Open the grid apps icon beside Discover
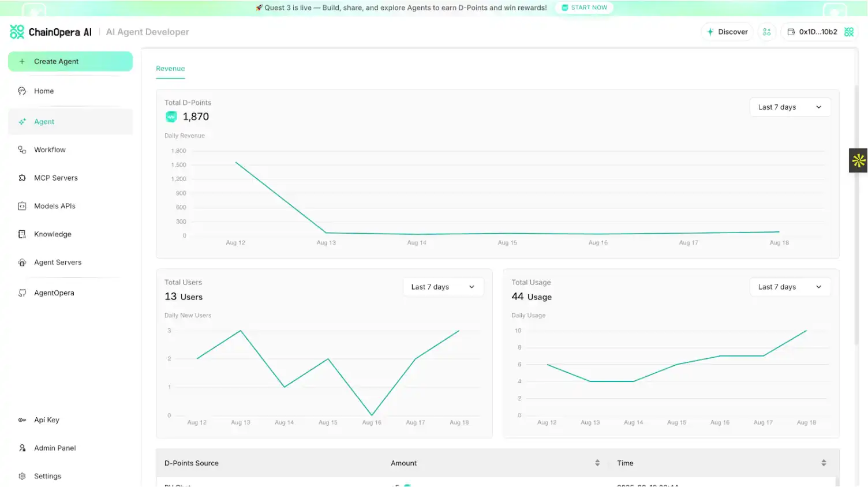Screen dimensions: 868x487 [x=766, y=32]
